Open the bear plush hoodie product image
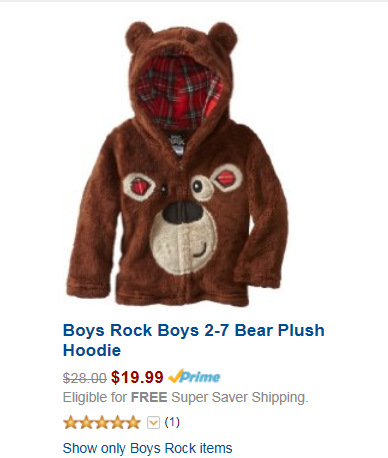 [177, 163]
